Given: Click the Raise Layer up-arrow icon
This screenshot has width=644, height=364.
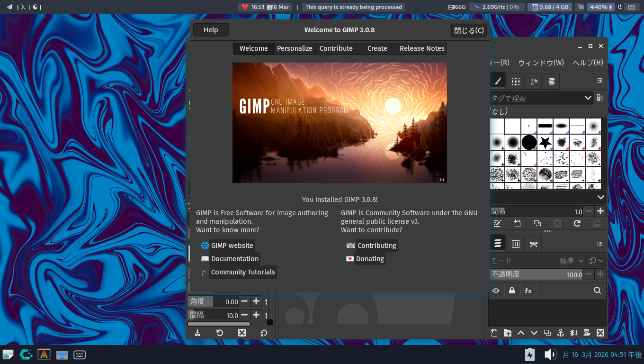Looking at the screenshot, I should click(521, 333).
